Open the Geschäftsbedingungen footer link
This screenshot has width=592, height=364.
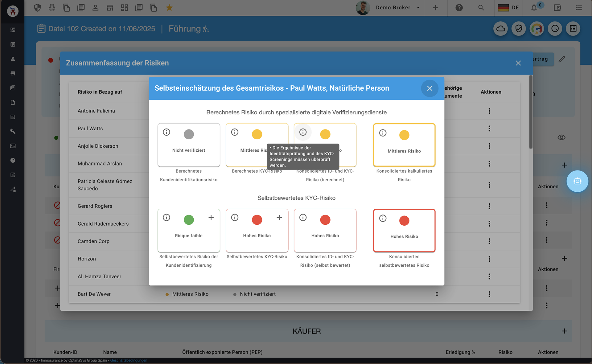(x=129, y=360)
